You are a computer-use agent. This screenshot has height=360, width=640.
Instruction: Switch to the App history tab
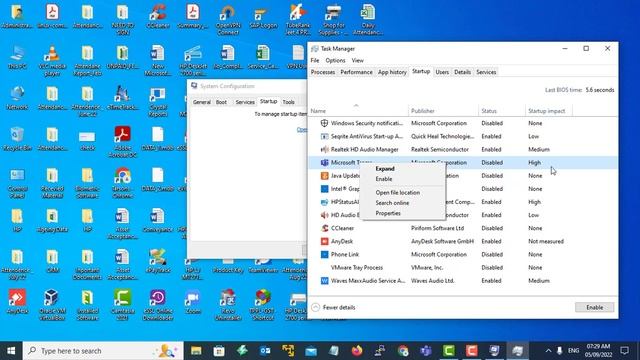point(392,72)
